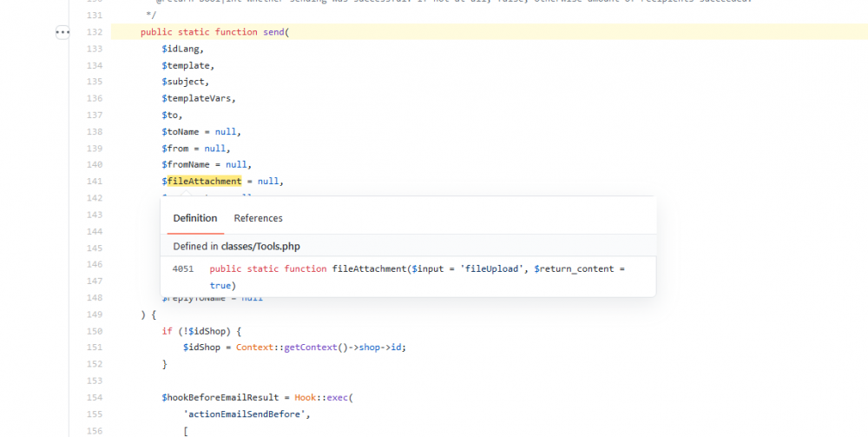Click highlighted fileAttachment symbol
This screenshot has width=868, height=437.
[204, 181]
